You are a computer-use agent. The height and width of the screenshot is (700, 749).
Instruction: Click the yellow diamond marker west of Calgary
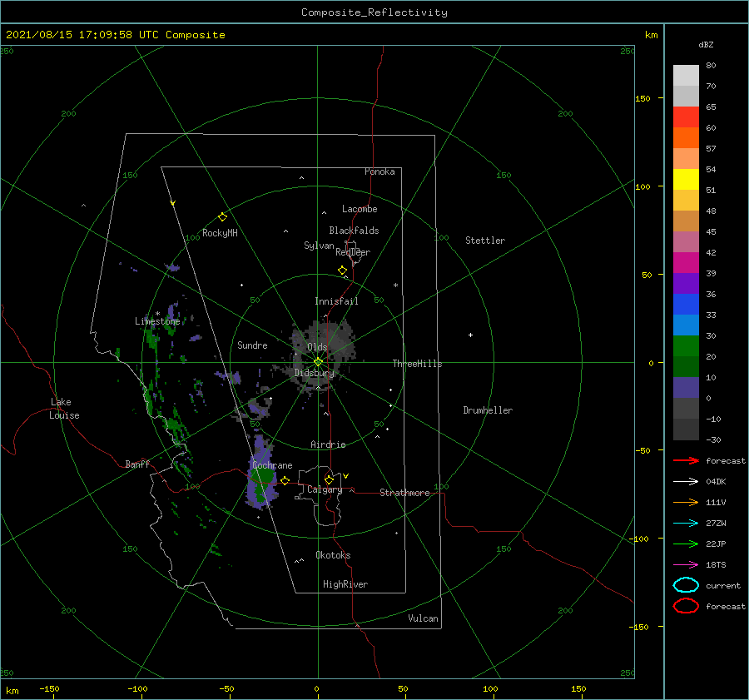point(285,481)
